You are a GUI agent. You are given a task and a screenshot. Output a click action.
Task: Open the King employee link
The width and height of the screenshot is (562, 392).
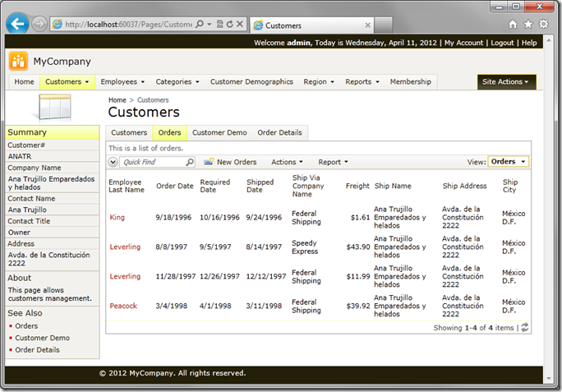click(117, 218)
